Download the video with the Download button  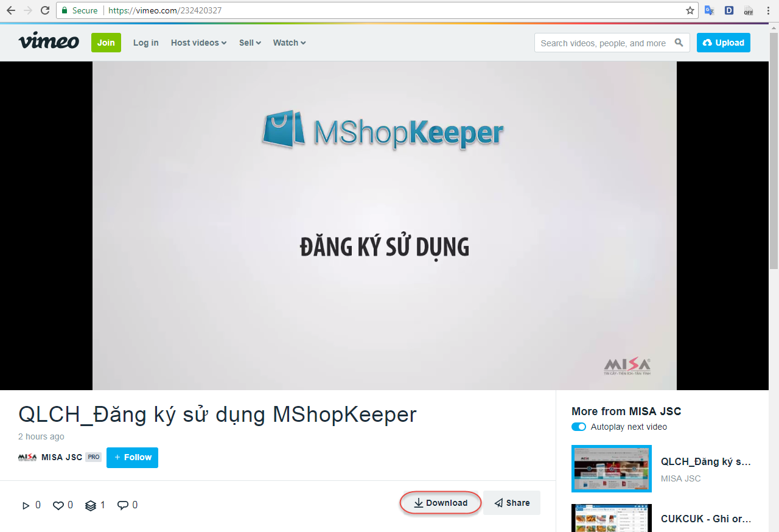click(441, 503)
